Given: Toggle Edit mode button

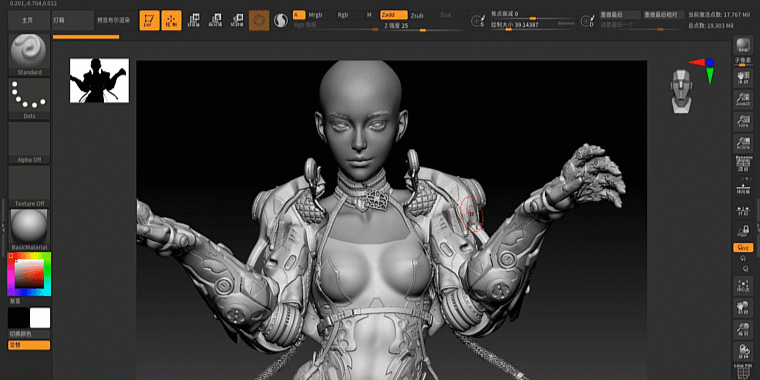Looking at the screenshot, I should pyautogui.click(x=149, y=20).
